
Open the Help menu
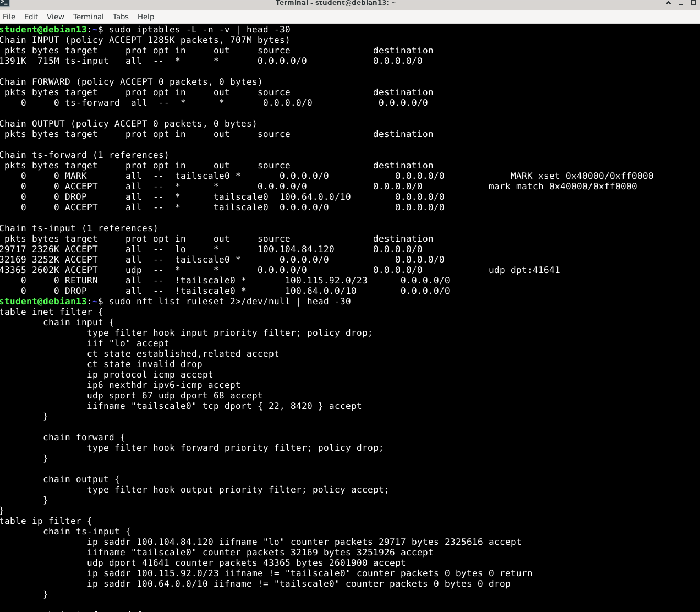(x=146, y=17)
